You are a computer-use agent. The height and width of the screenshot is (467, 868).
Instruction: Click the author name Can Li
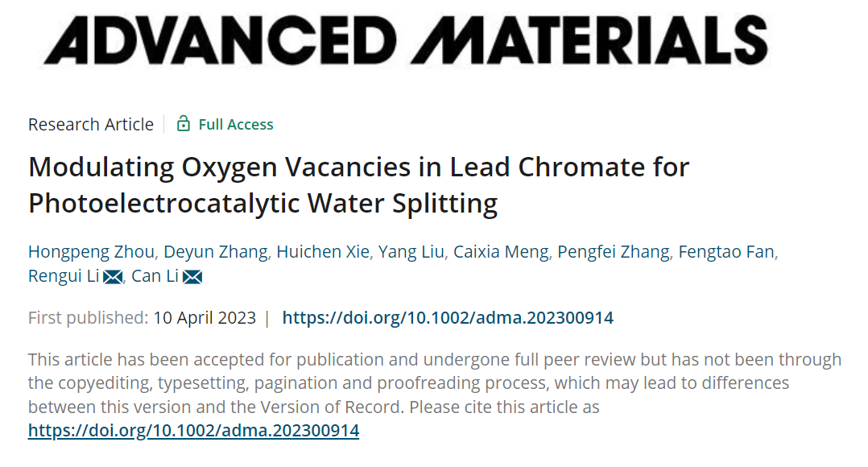[155, 276]
